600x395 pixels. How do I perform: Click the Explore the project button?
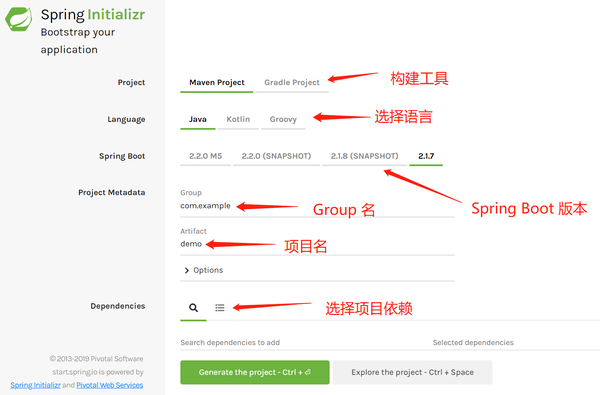412,372
